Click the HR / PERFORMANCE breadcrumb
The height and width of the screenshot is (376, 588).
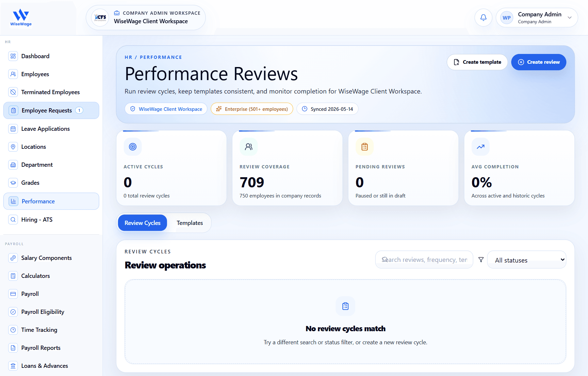tap(153, 57)
